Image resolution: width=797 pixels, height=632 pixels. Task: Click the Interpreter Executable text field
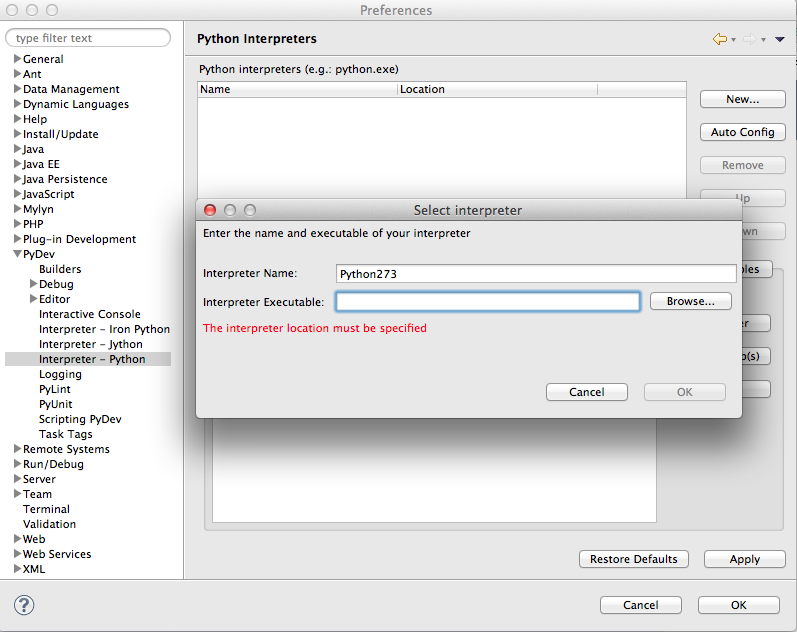pos(487,302)
